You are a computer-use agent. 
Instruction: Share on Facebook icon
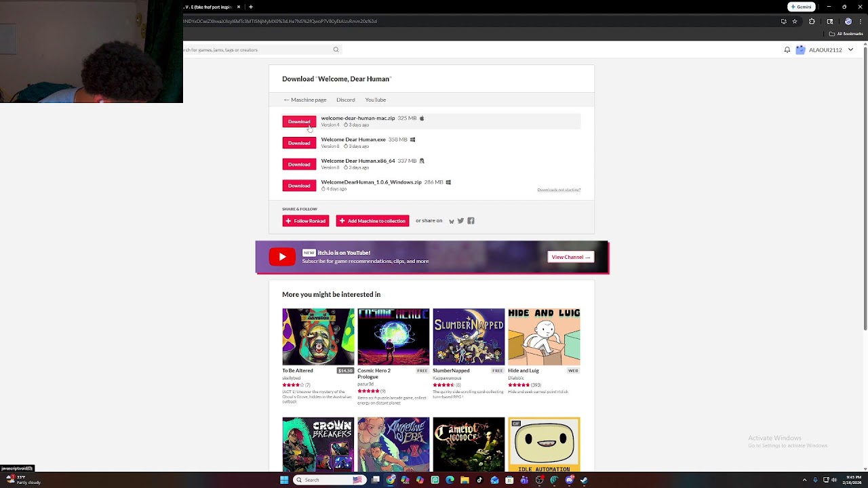coord(471,221)
